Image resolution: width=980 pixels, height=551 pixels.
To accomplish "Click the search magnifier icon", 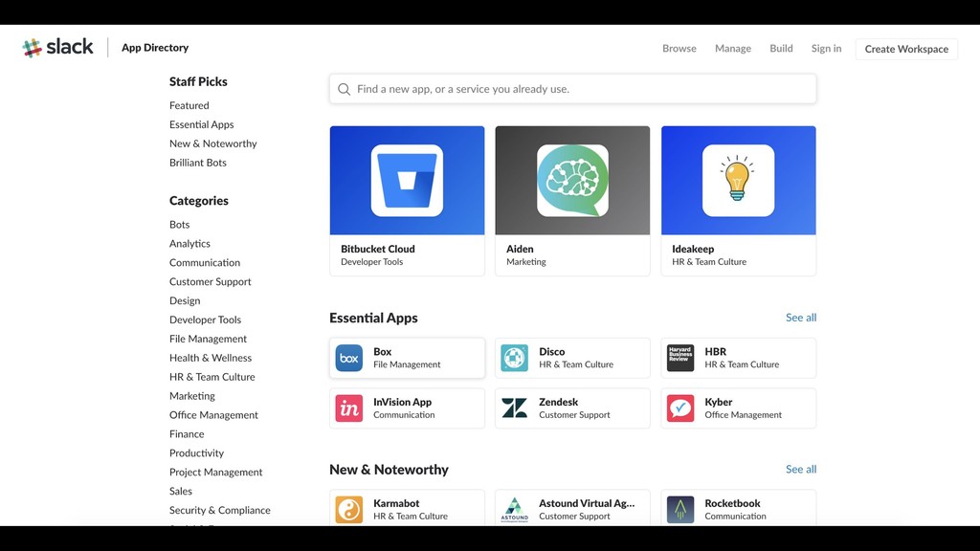I will [x=344, y=89].
